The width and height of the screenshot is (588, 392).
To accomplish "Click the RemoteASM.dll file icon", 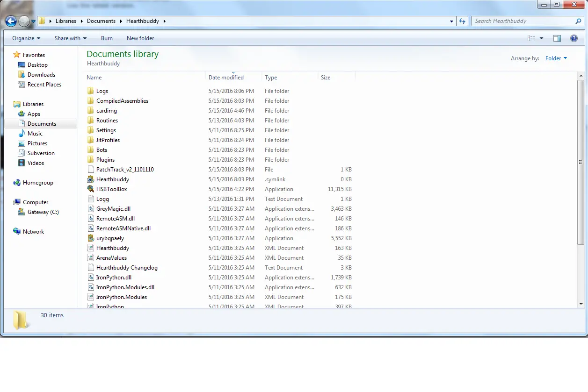I will [91, 218].
